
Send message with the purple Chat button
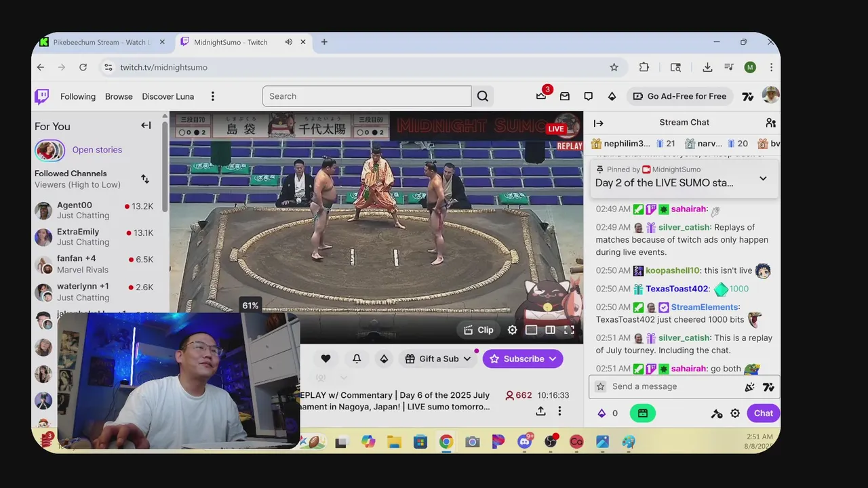[x=763, y=413]
